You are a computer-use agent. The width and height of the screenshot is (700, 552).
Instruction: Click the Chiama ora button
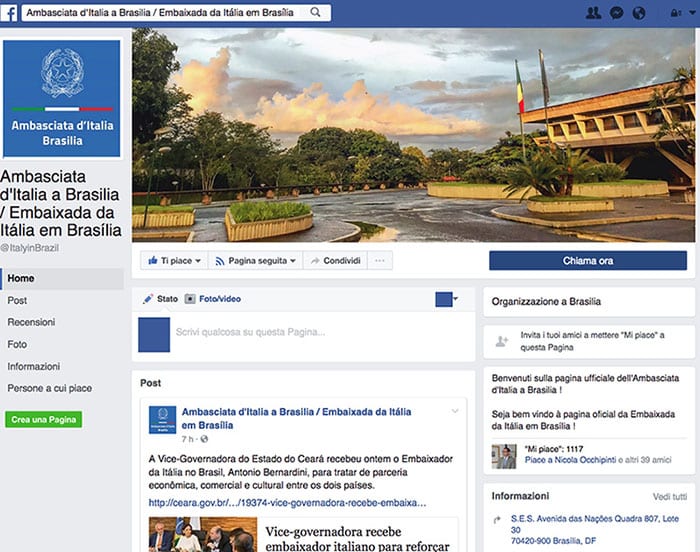point(588,260)
